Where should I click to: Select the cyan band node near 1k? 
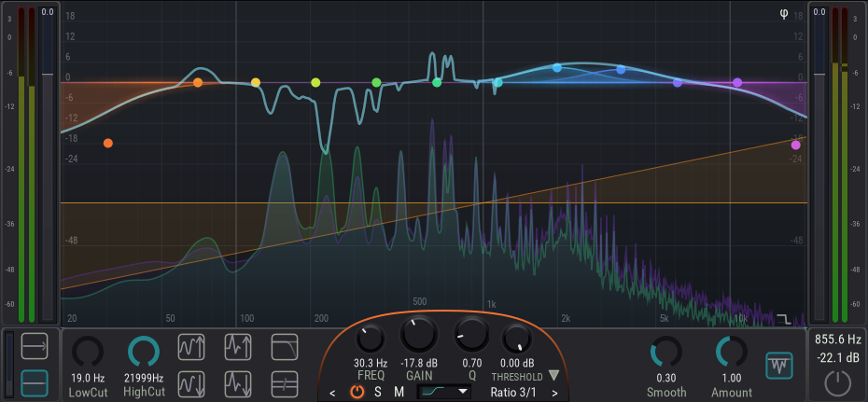pos(498,82)
